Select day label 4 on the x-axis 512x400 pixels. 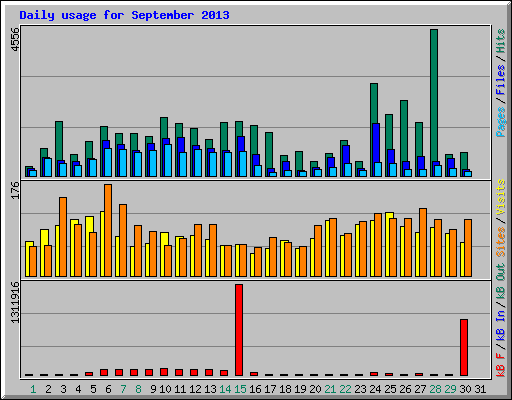point(78,389)
